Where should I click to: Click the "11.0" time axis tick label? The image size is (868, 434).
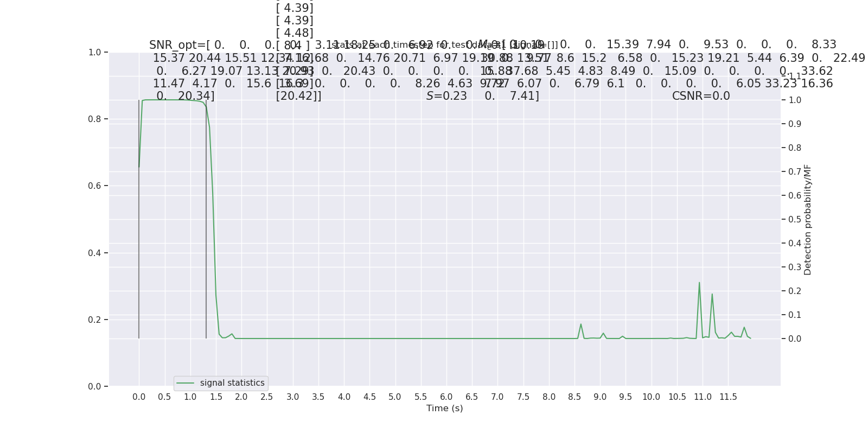tap(703, 397)
